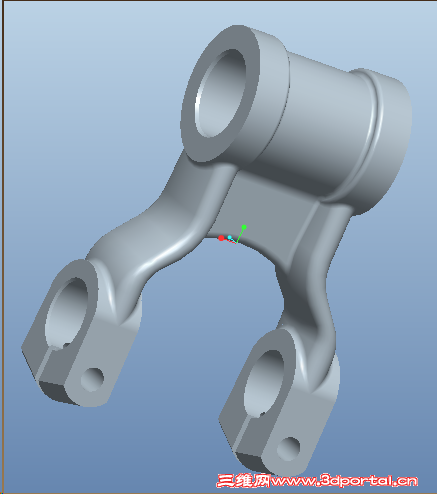Select the left clamp's large bore

click(67, 313)
